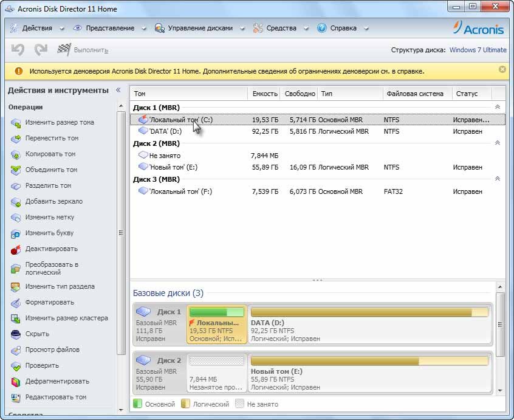Click Диск 1 drive icon in graphical panel
The height and width of the screenshot is (420, 514).
pyautogui.click(x=143, y=311)
